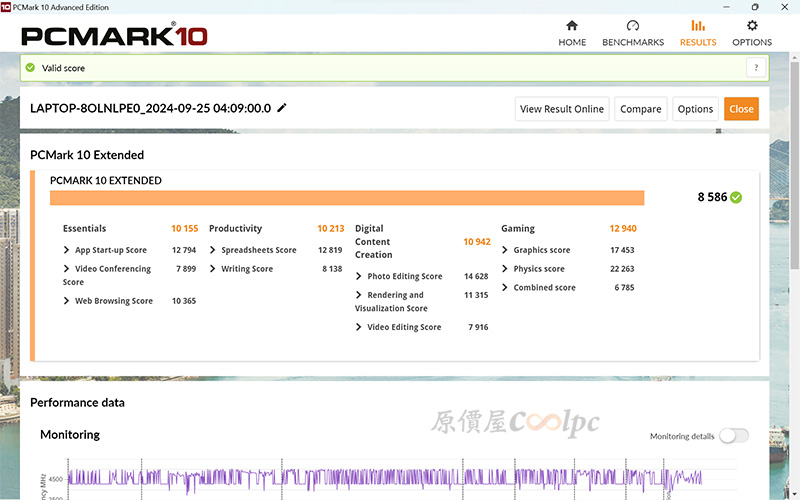Restore down the PCMark 10 window
800x500 pixels.
(x=755, y=7)
